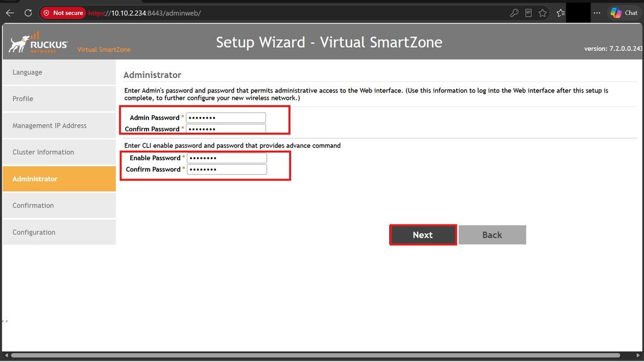644x362 pixels.
Task: Click the Admin Password field
Action: pyautogui.click(x=226, y=118)
